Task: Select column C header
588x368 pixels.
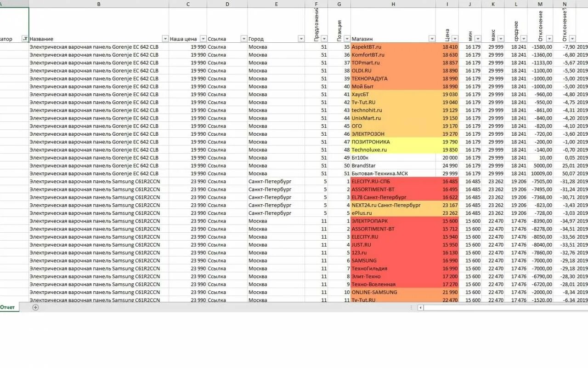Action: click(x=188, y=4)
